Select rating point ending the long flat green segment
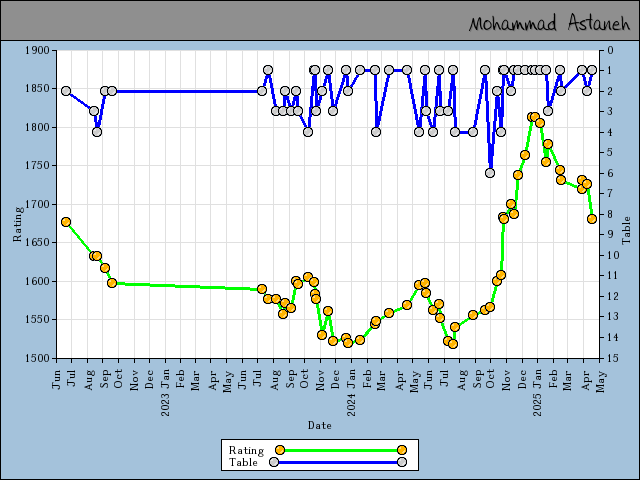The image size is (640, 480). [262, 289]
